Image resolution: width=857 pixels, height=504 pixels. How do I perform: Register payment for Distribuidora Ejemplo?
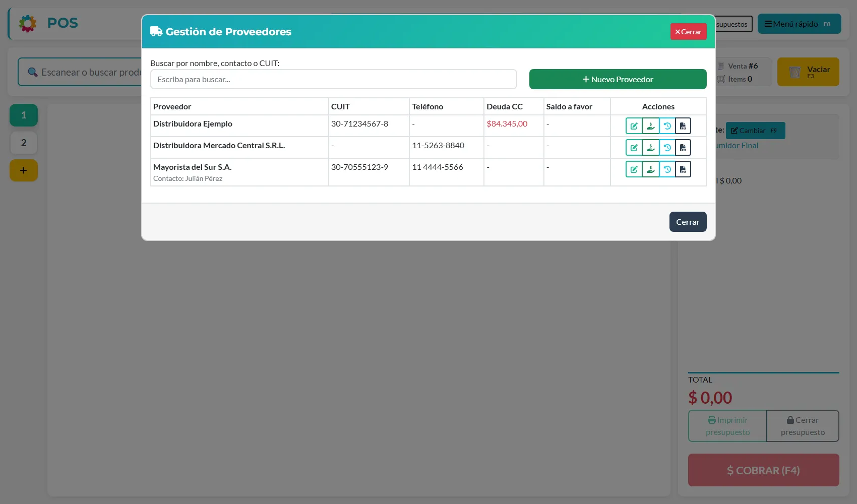tap(650, 126)
